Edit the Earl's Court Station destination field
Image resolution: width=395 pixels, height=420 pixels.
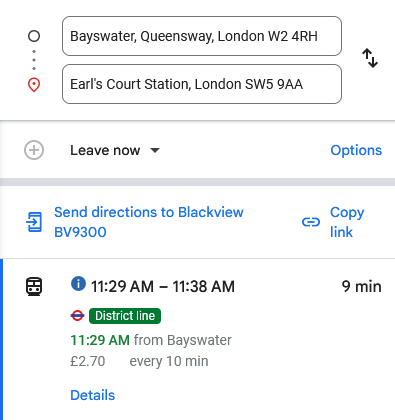pos(202,84)
